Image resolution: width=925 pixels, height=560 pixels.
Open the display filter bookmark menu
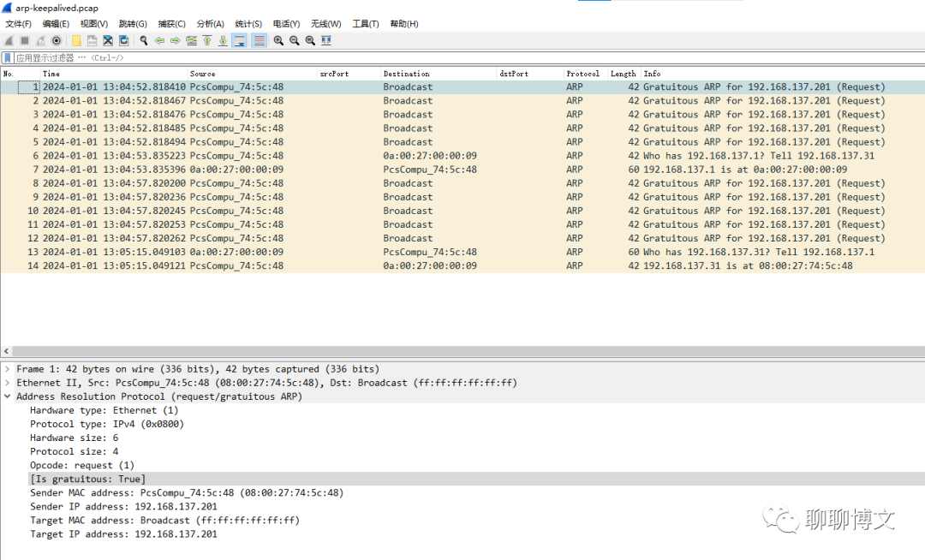pos(8,57)
